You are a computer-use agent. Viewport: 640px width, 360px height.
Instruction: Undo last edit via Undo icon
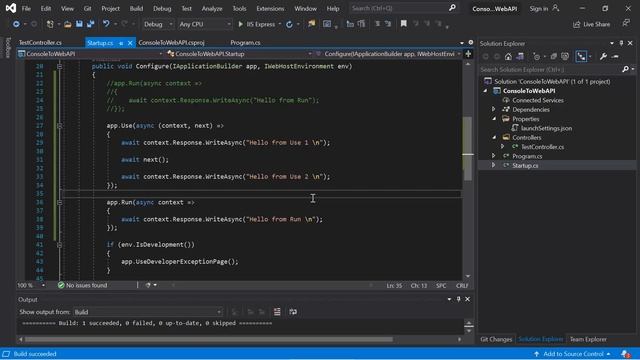click(106, 24)
